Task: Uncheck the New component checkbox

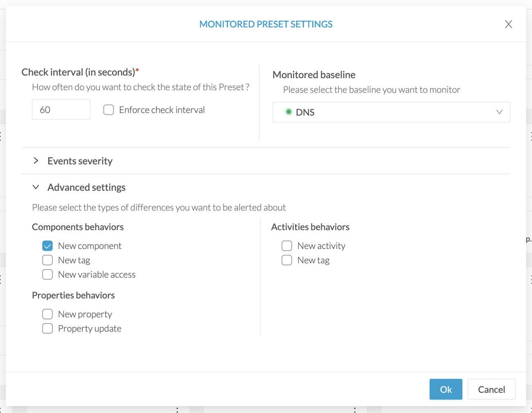Action: pyautogui.click(x=47, y=245)
